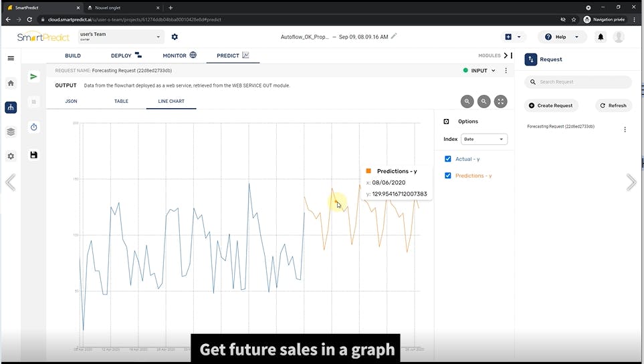Click the stop square icon
The height and width of the screenshot is (364, 644).
[33, 102]
